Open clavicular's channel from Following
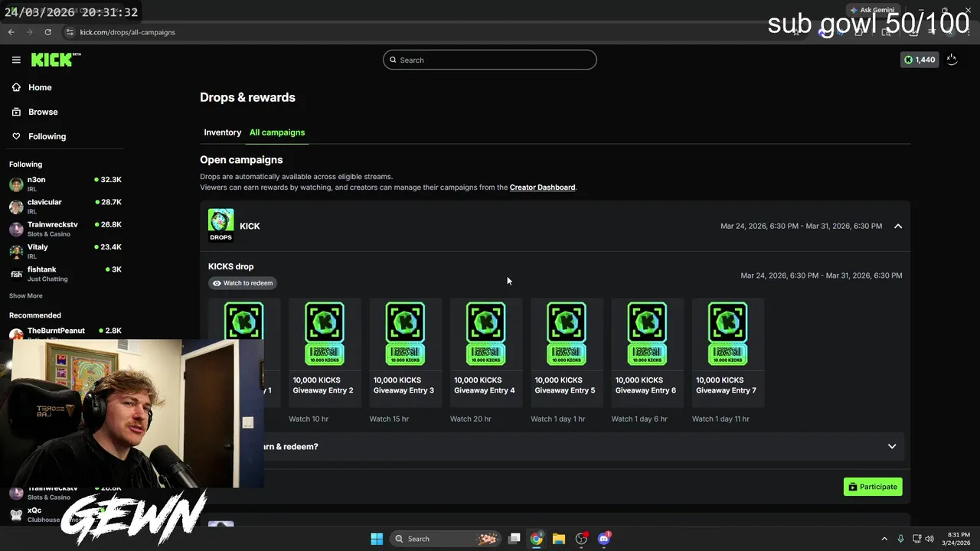This screenshot has height=551, width=980. 65,206
